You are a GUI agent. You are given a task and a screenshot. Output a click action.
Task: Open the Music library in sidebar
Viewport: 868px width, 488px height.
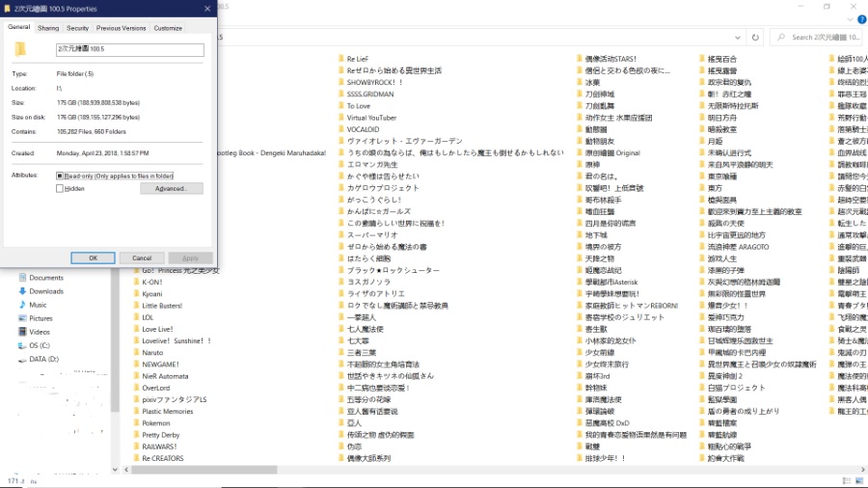[x=38, y=305]
